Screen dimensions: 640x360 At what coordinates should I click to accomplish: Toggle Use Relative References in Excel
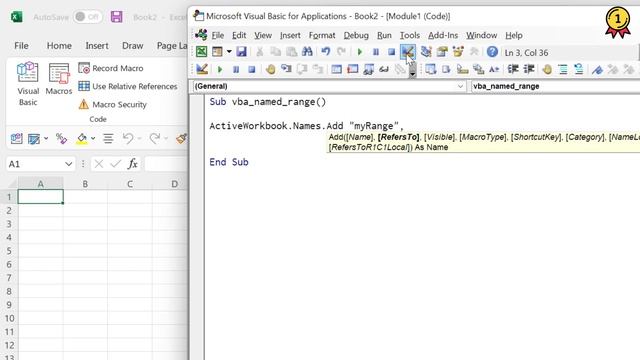tap(128, 86)
